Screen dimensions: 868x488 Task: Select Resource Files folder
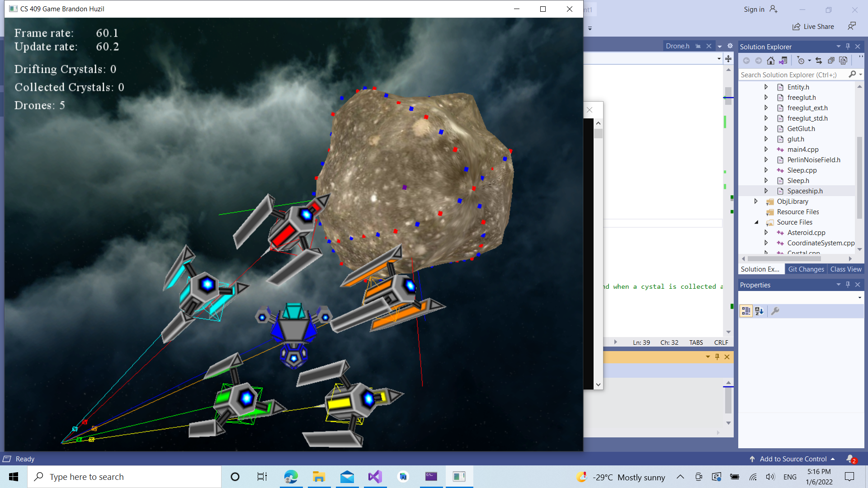point(797,211)
